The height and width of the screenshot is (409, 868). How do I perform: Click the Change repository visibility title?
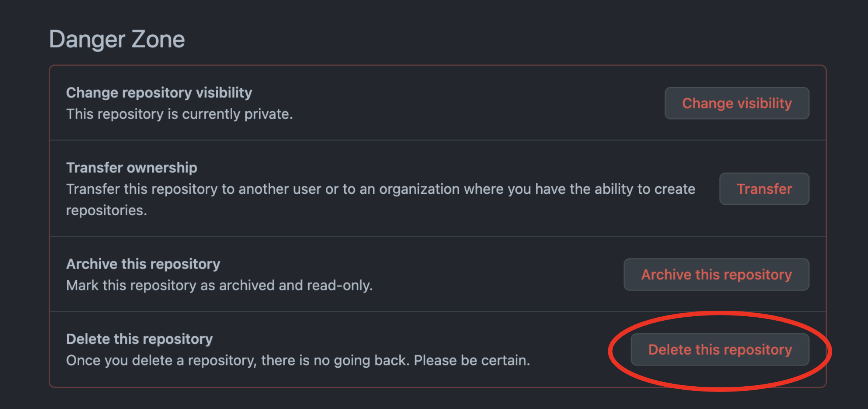[x=159, y=92]
